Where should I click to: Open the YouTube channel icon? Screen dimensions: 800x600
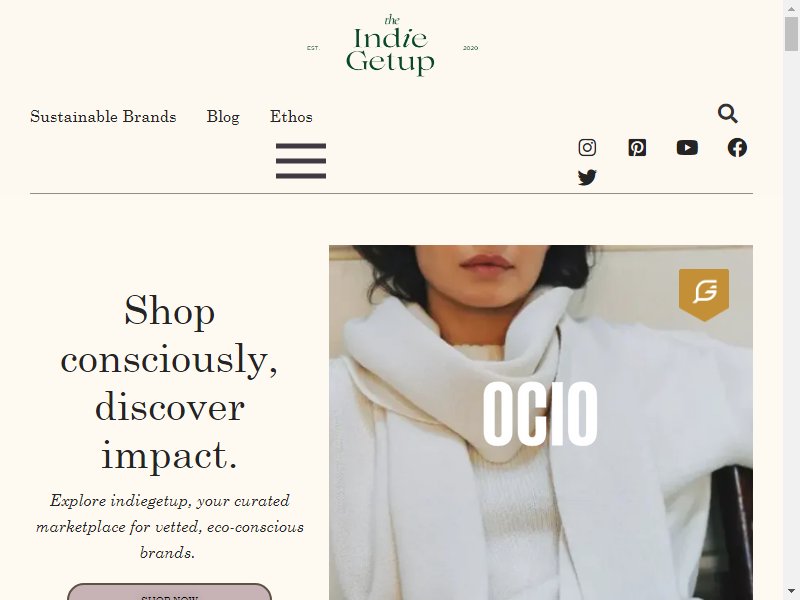pyautogui.click(x=687, y=147)
